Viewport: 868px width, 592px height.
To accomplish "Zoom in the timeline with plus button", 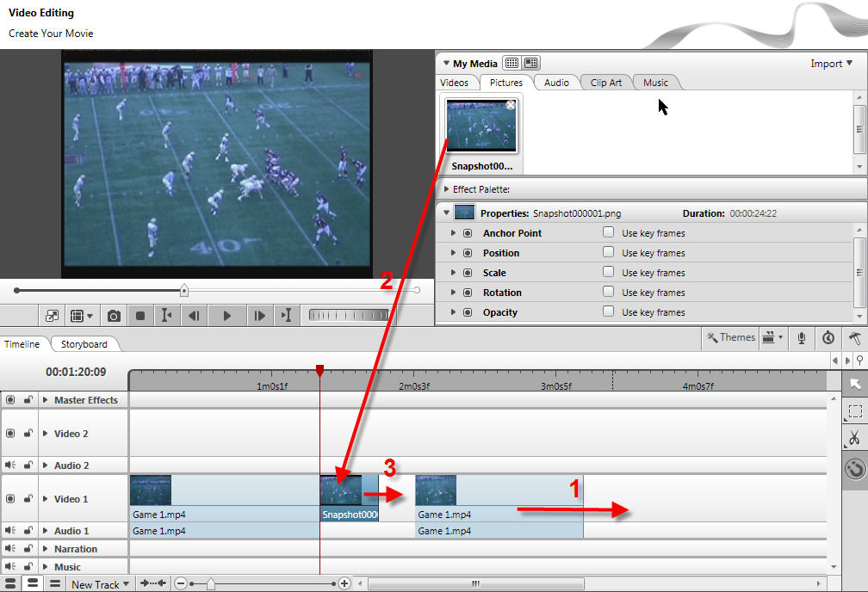I will [x=344, y=583].
